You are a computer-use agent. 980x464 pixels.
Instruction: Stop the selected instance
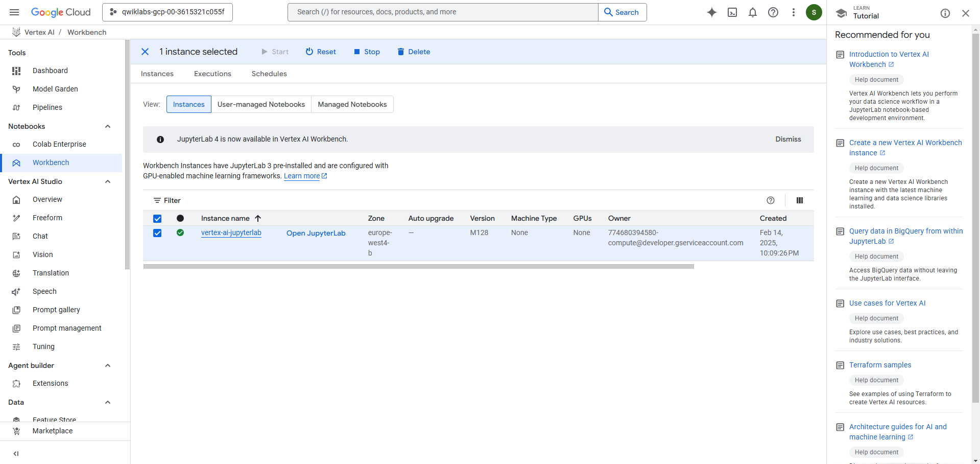(367, 52)
